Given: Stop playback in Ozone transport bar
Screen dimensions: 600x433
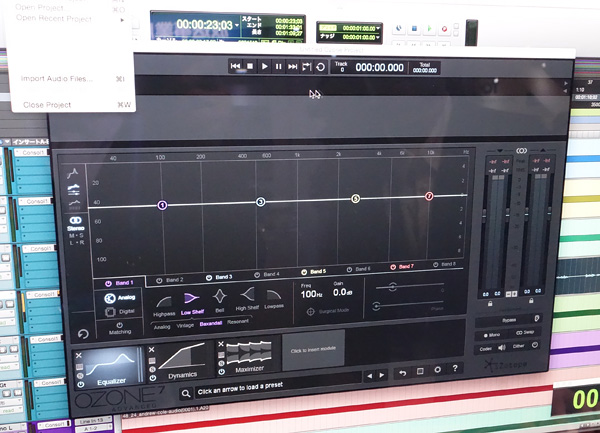Looking at the screenshot, I should (250, 66).
